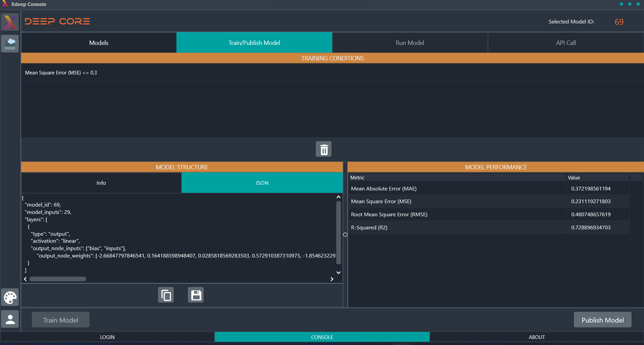The height and width of the screenshot is (345, 644).
Task: Click the Value column header
Action: [598, 177]
